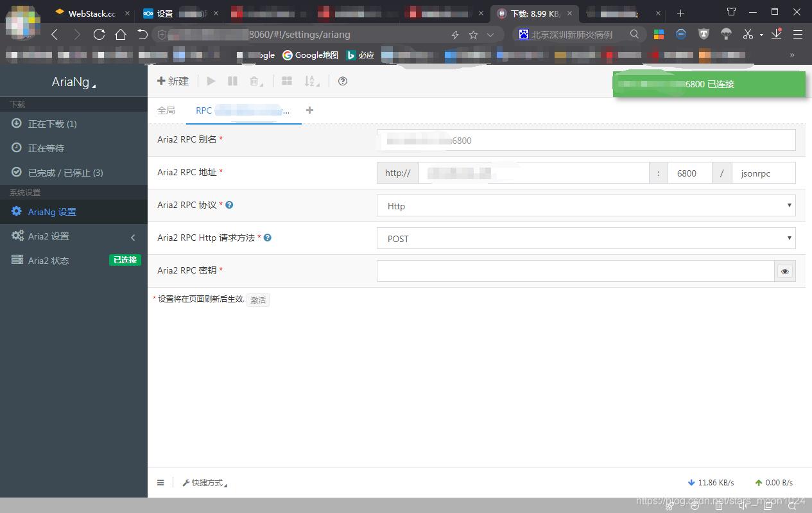Image resolution: width=812 pixels, height=513 pixels.
Task: Click the select-all grid icon in toolbar
Action: pyautogui.click(x=286, y=81)
